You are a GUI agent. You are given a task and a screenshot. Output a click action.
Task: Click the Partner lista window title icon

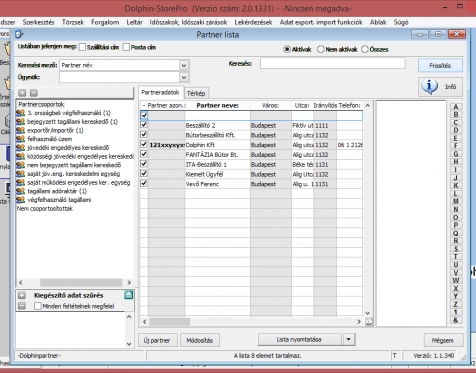click(20, 34)
